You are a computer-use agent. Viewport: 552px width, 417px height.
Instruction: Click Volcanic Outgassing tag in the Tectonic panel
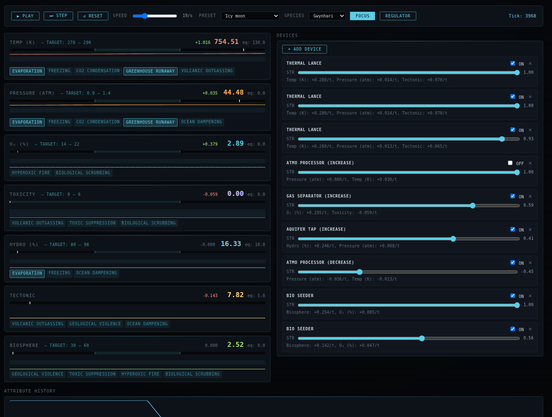pyautogui.click(x=38, y=324)
